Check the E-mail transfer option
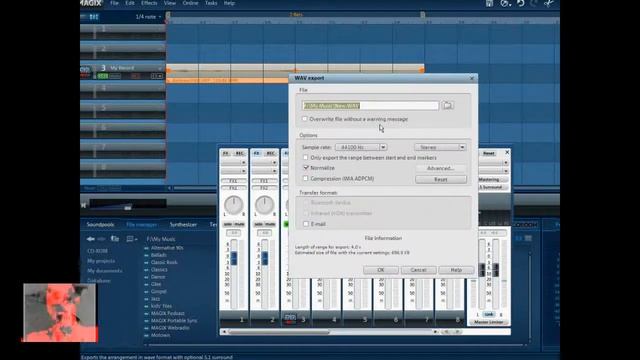 (305, 224)
